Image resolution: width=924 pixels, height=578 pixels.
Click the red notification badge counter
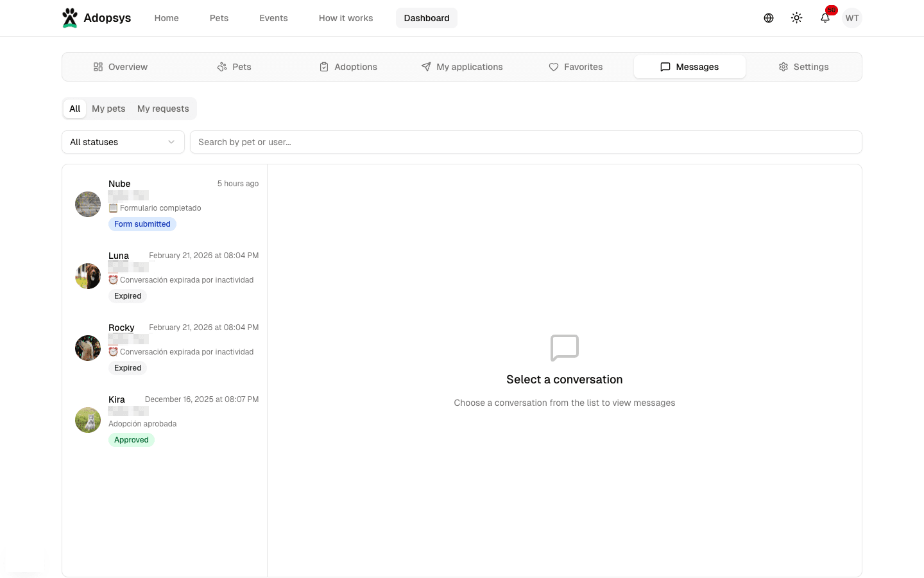point(831,10)
